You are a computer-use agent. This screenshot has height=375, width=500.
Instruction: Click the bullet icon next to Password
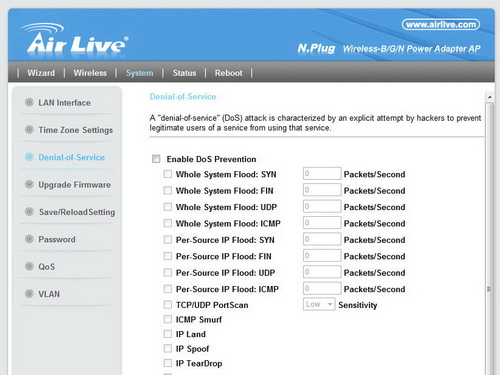point(29,239)
